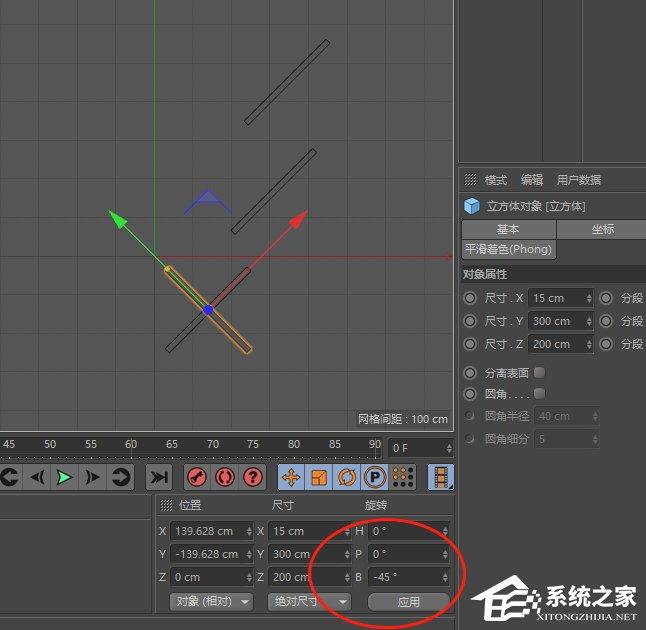This screenshot has height=630, width=646.
Task: Click stepper arrows of 尺寸 . Y field
Action: point(589,321)
